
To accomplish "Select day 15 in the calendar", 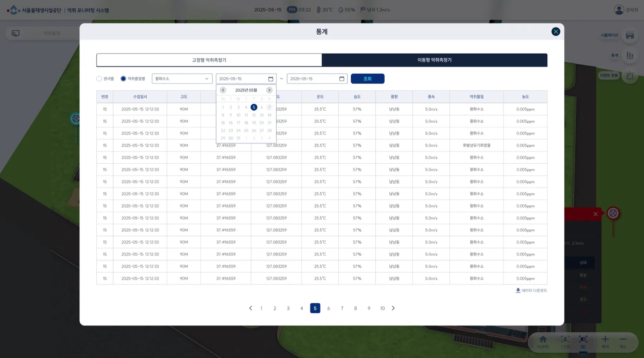I will 223,123.
